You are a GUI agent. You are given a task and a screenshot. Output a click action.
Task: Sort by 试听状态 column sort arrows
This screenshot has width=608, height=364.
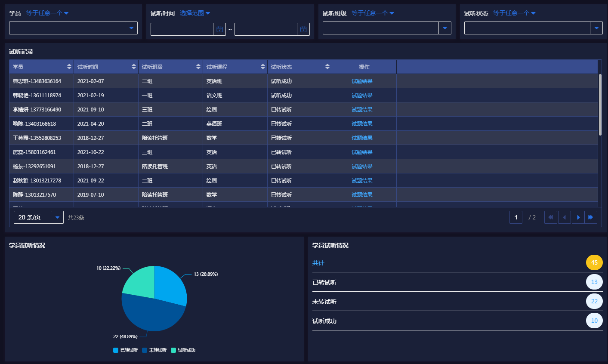327,67
